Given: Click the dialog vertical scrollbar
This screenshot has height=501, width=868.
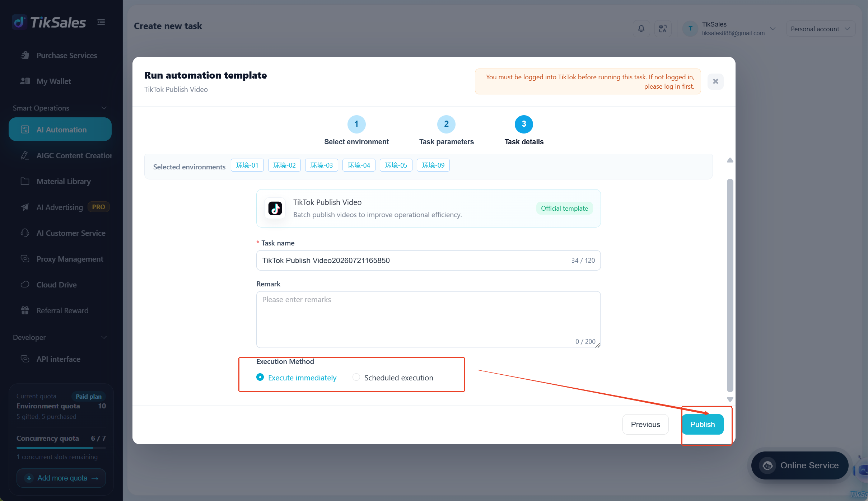Looking at the screenshot, I should tap(730, 285).
